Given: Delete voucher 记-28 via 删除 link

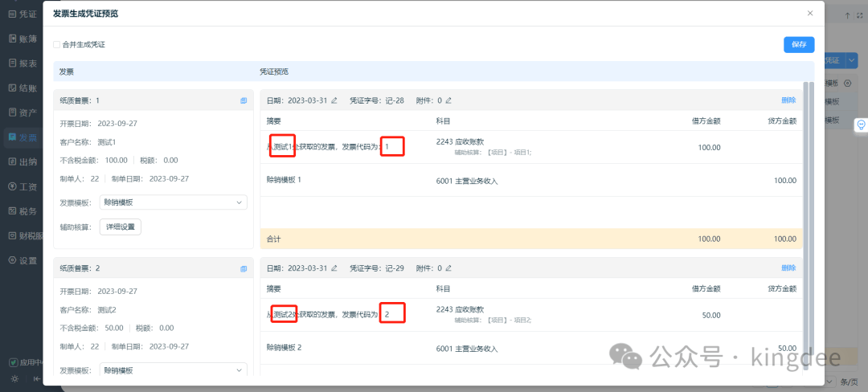Looking at the screenshot, I should (788, 100).
